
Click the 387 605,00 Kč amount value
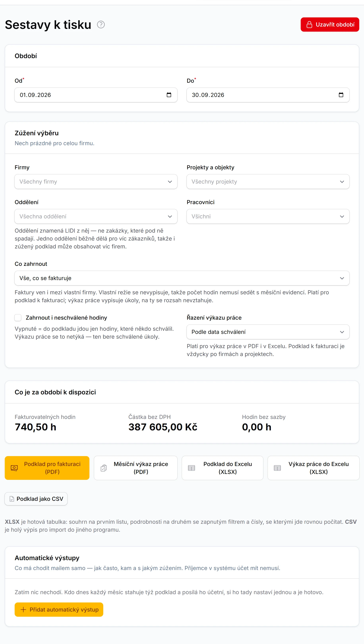pyautogui.click(x=163, y=427)
